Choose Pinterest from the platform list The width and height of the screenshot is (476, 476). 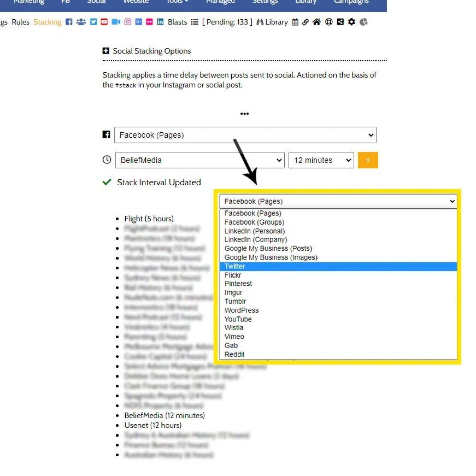(x=238, y=284)
